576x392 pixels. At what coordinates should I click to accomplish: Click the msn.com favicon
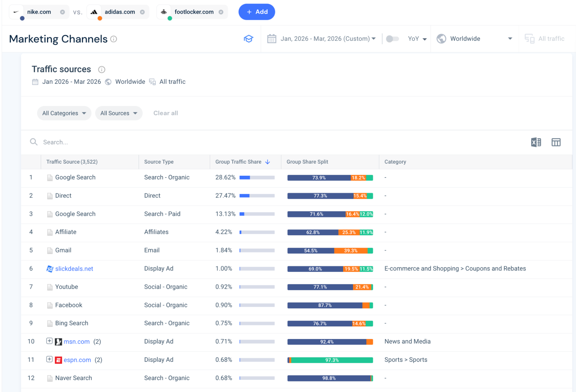point(58,342)
